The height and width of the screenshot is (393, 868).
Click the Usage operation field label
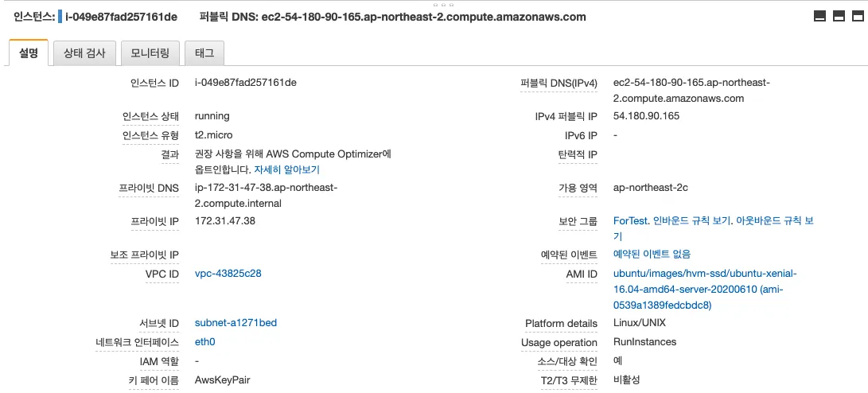(x=559, y=343)
